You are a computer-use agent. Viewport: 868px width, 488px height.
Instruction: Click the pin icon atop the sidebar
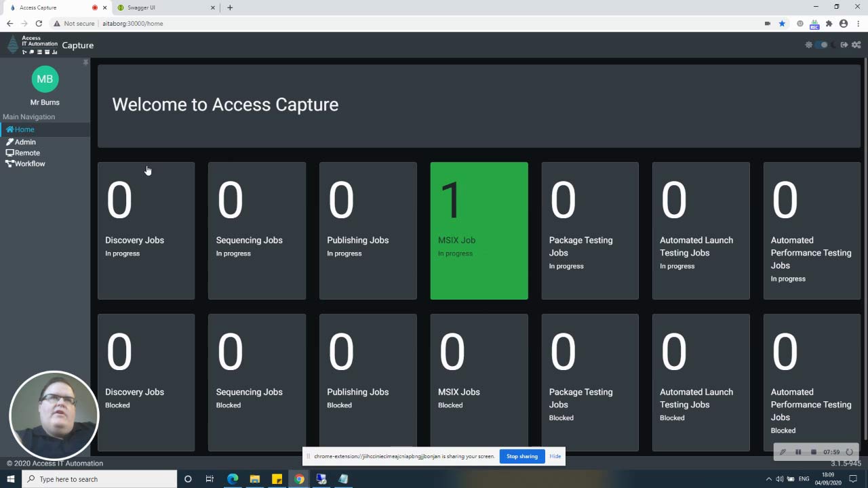(85, 62)
